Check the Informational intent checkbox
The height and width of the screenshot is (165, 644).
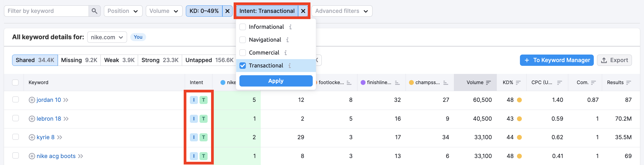[243, 27]
